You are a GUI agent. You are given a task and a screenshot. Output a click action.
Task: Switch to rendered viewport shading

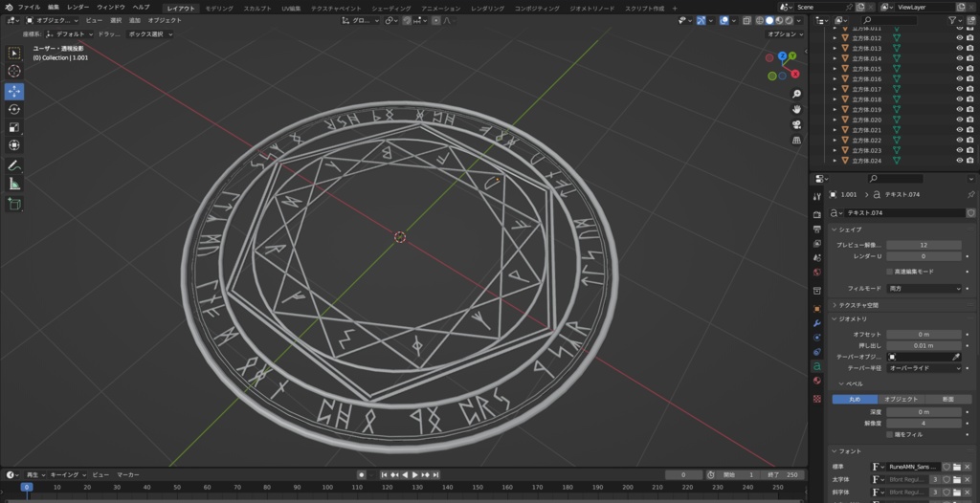pos(789,21)
